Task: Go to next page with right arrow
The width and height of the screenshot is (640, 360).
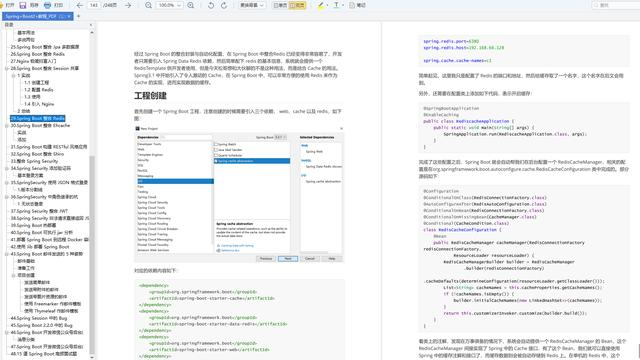Action: [x=128, y=5]
